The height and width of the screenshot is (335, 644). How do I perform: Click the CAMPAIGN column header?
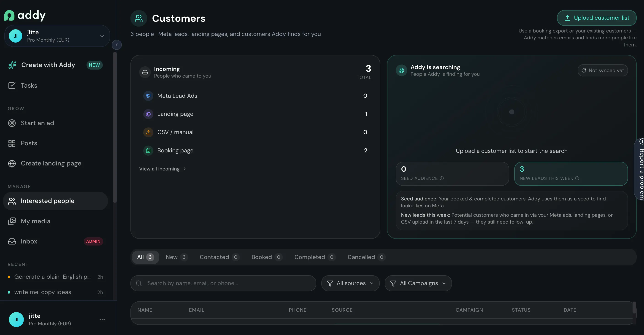click(469, 310)
